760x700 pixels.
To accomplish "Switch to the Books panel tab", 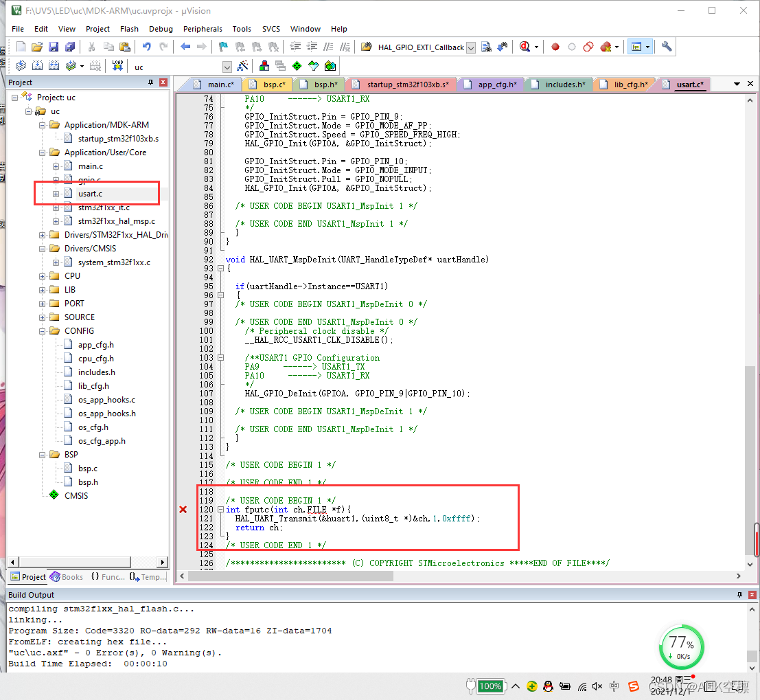I will tap(67, 577).
